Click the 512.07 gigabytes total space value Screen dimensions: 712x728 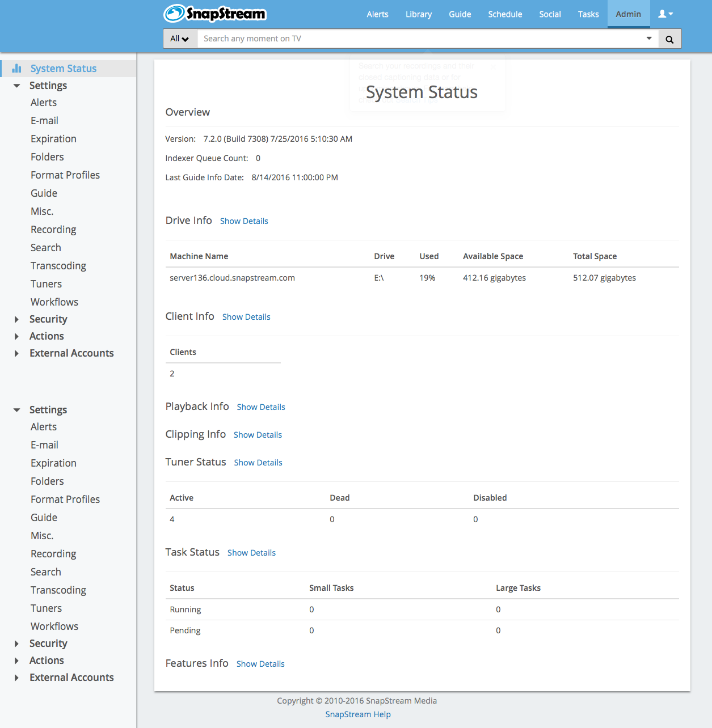click(x=604, y=278)
